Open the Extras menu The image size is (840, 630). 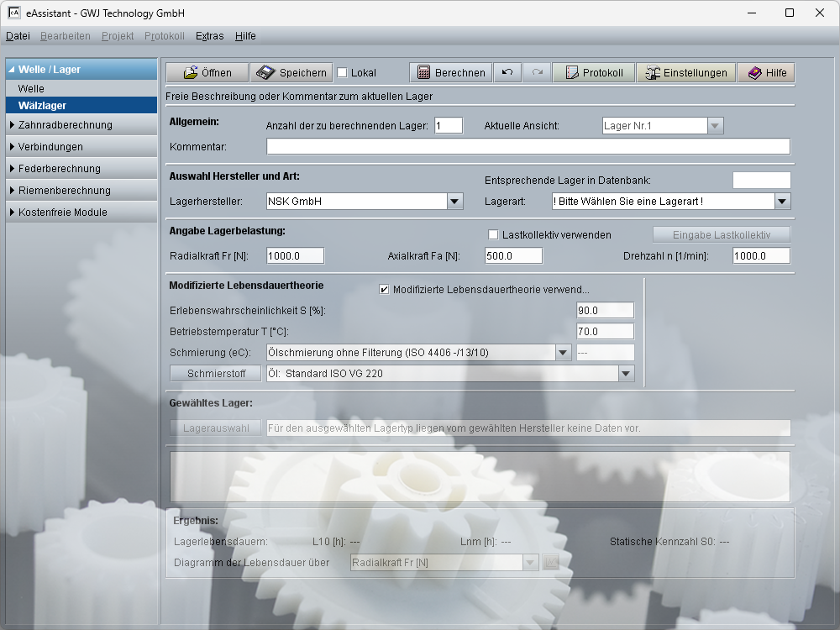209,36
